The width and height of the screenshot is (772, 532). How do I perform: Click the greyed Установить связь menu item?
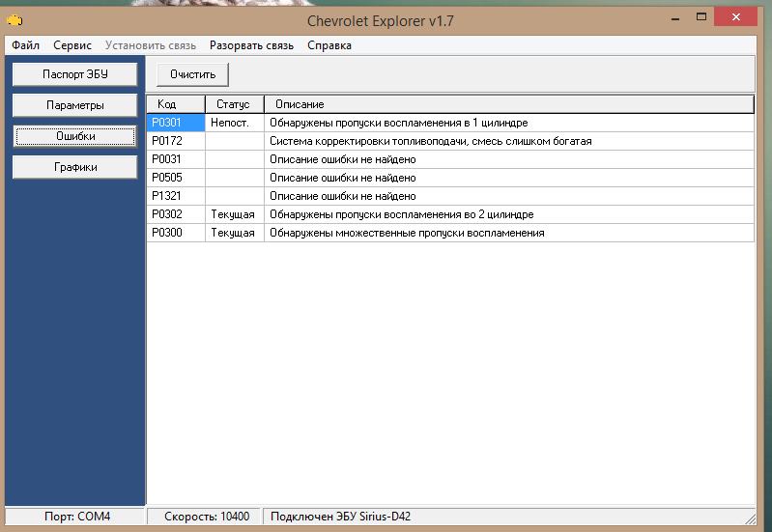pos(151,45)
